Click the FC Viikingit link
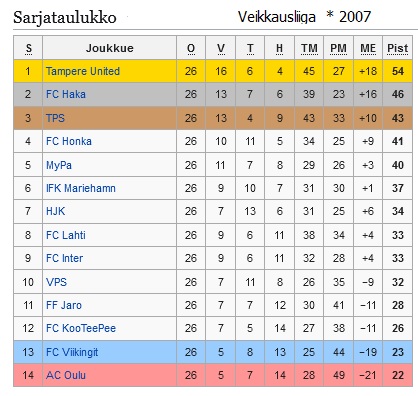This screenshot has height=396, width=418. pyautogui.click(x=72, y=352)
